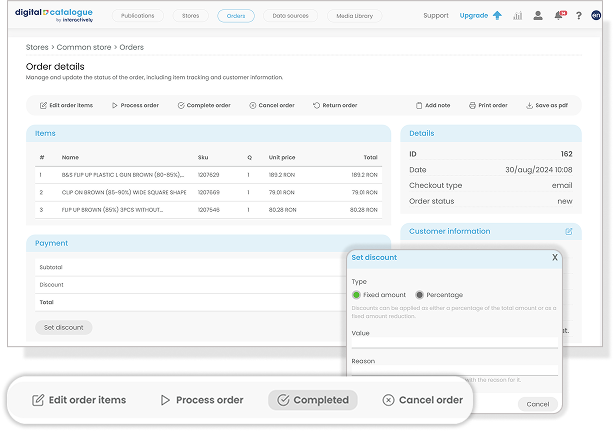Click the blue Upgrade arrow icon

pos(497,16)
